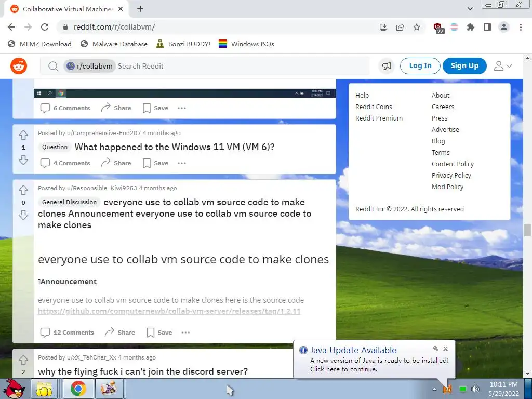Open the share page icon in address bar
Viewport: 532px width, 399px height.
point(400,27)
